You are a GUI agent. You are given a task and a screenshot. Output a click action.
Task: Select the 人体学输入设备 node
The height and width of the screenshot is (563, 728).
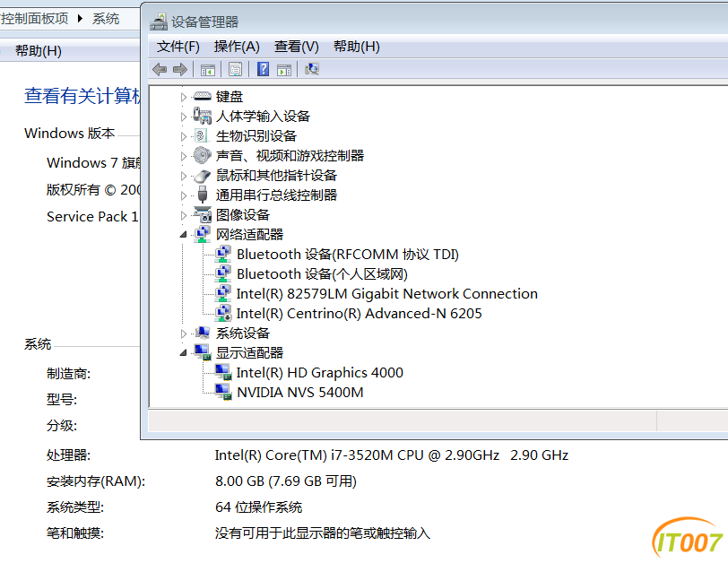(263, 116)
